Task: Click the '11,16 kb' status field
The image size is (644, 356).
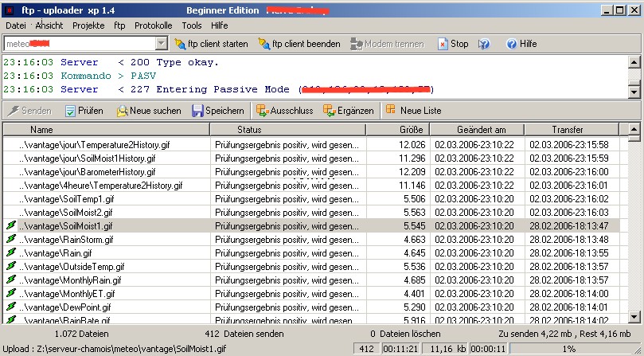Action: pyautogui.click(x=445, y=349)
